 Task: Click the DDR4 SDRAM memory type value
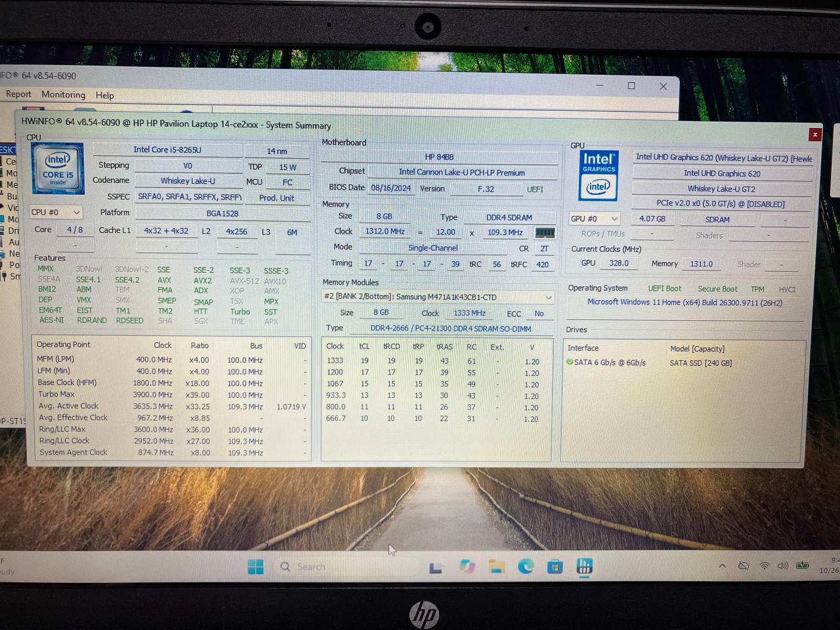coord(509,217)
